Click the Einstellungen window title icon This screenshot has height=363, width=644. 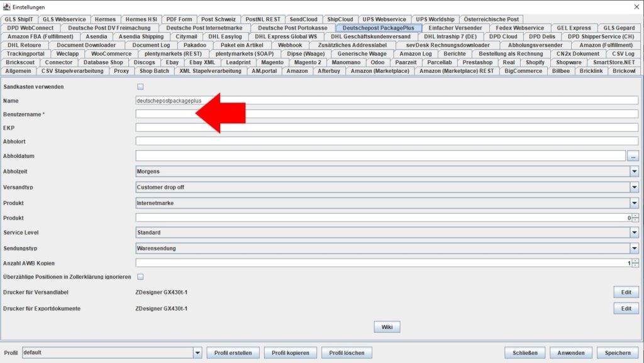pyautogui.click(x=6, y=7)
